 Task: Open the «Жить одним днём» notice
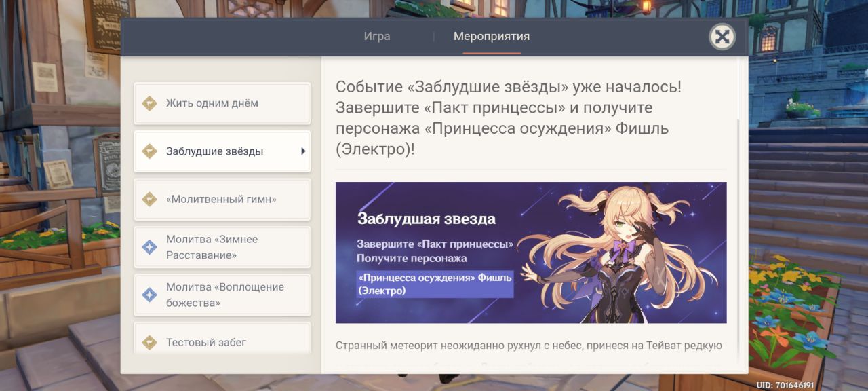click(x=222, y=103)
